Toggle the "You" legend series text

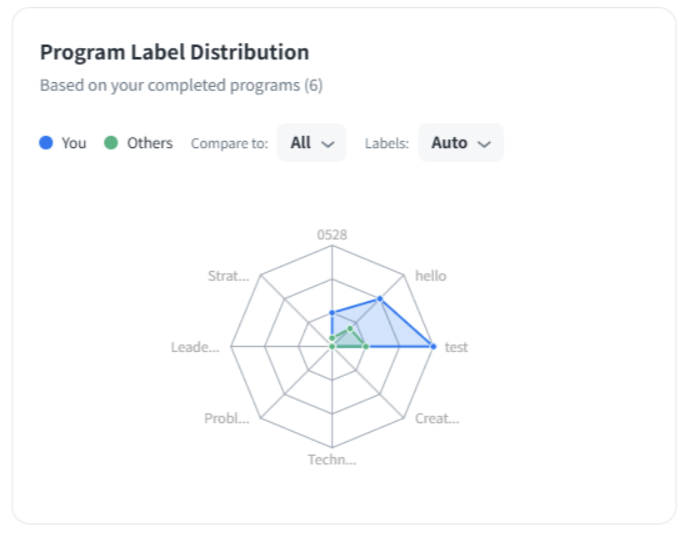click(x=74, y=143)
